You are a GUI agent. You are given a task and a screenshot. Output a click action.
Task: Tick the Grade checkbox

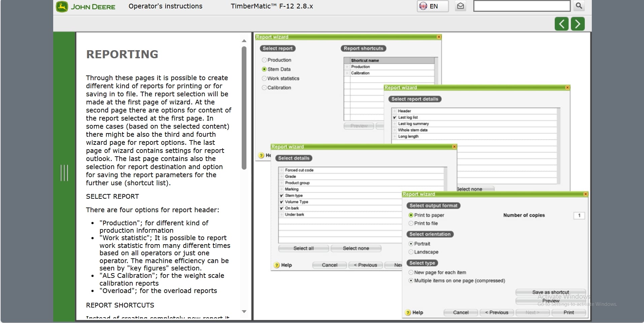[281, 176]
